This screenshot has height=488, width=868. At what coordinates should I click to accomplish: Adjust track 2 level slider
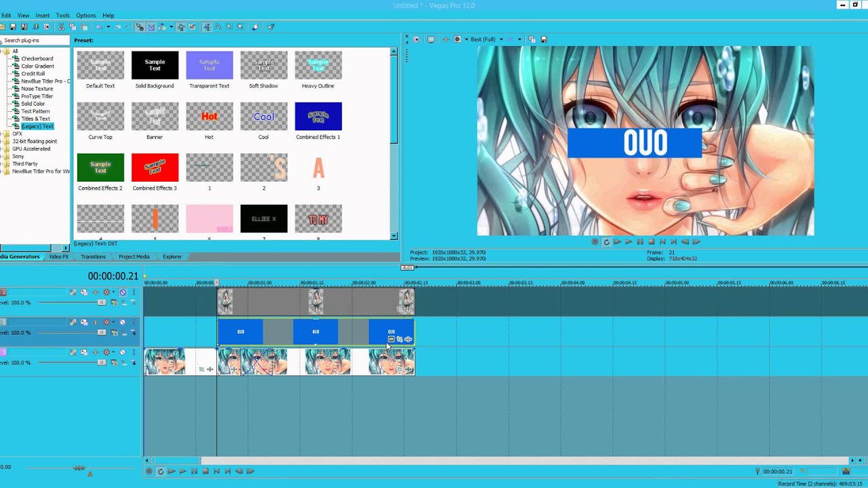(x=102, y=333)
